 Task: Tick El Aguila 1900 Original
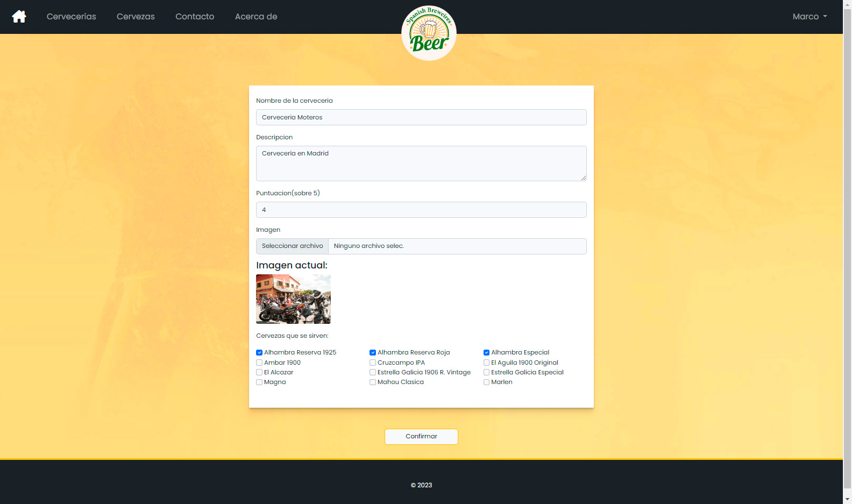(486, 363)
